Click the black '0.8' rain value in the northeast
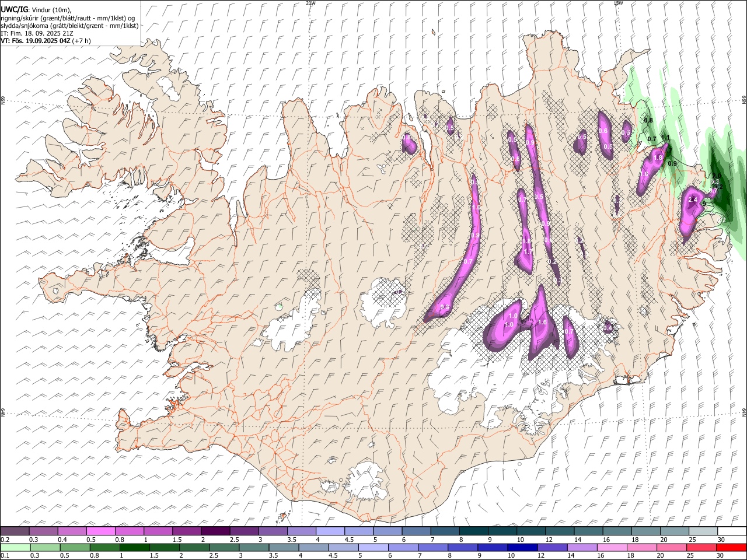The image size is (747, 560). click(648, 120)
